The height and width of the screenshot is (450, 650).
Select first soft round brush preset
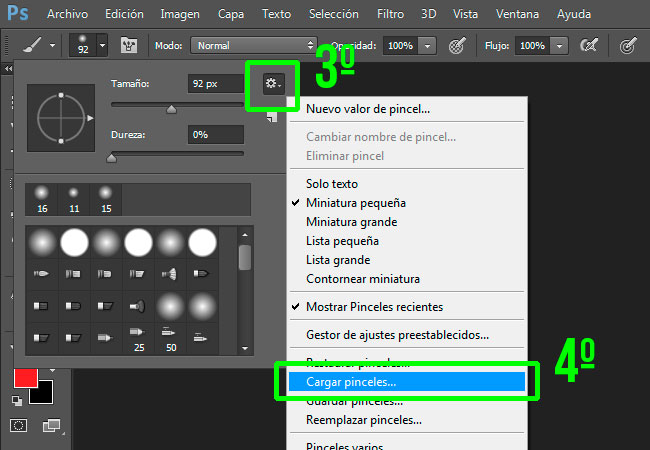pos(42,242)
